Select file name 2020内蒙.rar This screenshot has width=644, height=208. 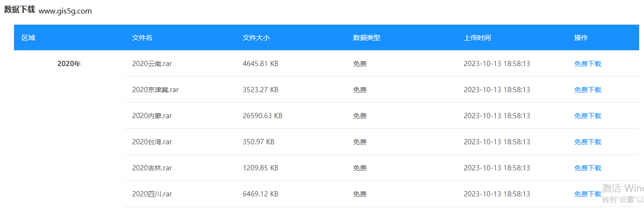point(152,116)
